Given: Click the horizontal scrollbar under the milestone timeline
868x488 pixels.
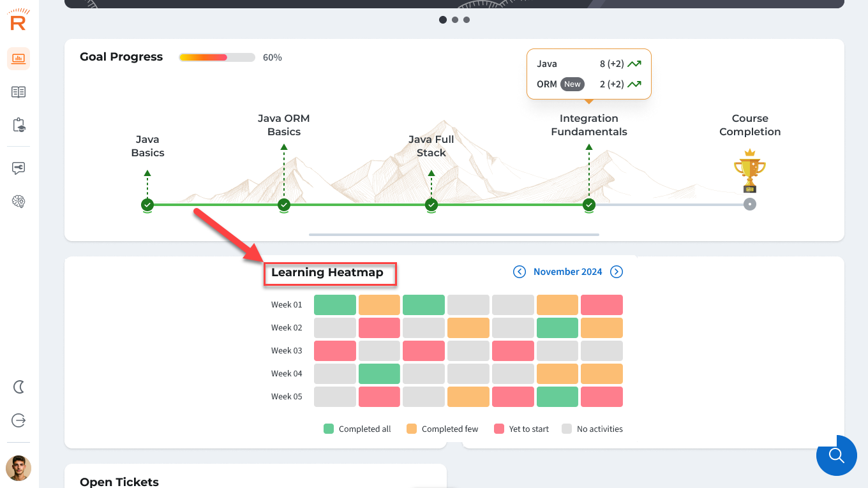Looking at the screenshot, I should [454, 235].
